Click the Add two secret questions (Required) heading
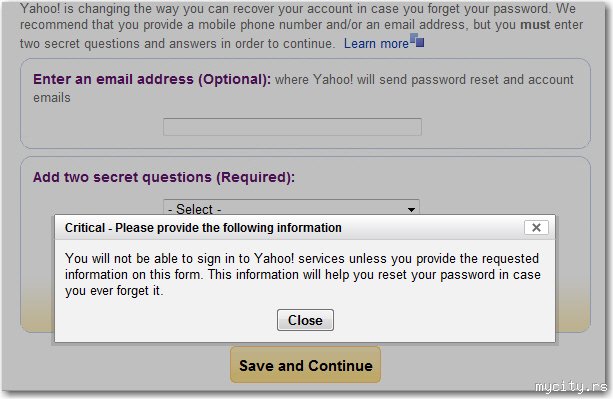 point(163,177)
